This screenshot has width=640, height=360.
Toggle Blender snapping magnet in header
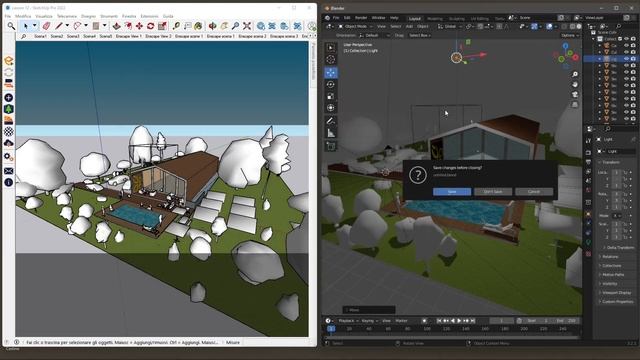pyautogui.click(x=480, y=27)
